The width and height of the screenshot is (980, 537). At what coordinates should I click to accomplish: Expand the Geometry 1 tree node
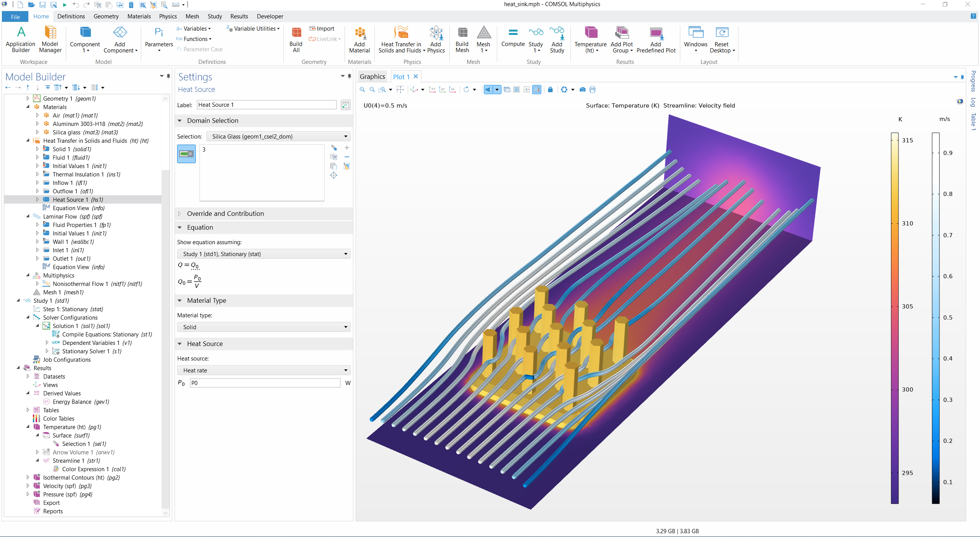click(28, 98)
